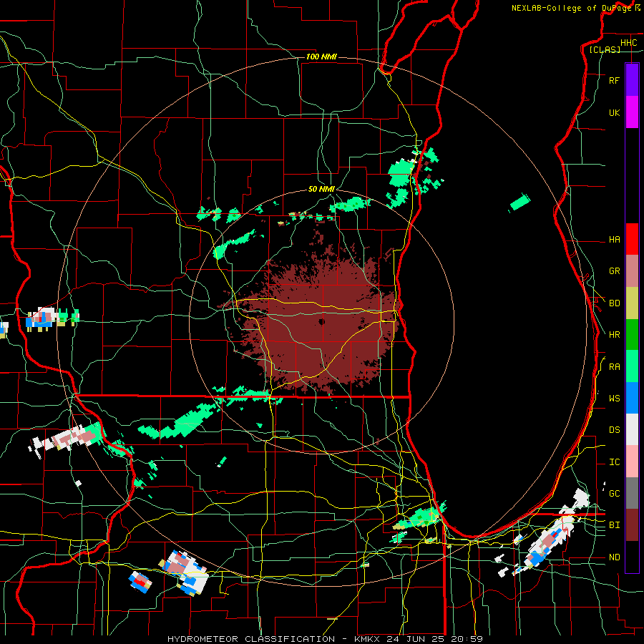Image resolution: width=644 pixels, height=644 pixels.
Task: Click the 'HA' legend label
Action: pyautogui.click(x=614, y=240)
